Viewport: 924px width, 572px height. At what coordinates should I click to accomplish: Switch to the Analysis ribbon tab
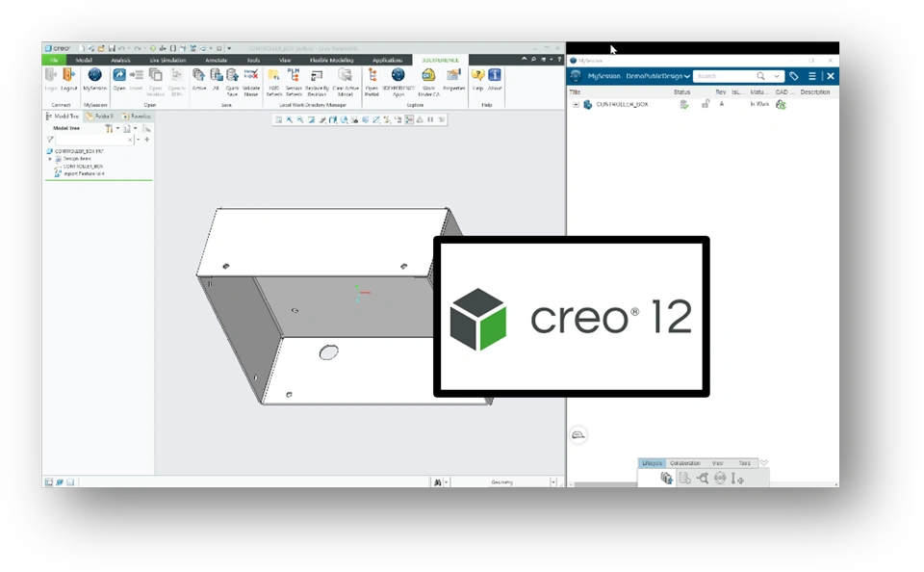click(x=120, y=60)
